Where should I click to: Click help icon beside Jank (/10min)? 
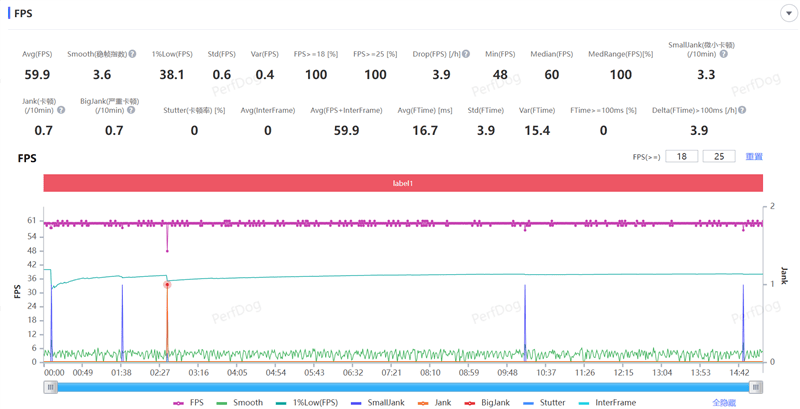(61, 110)
